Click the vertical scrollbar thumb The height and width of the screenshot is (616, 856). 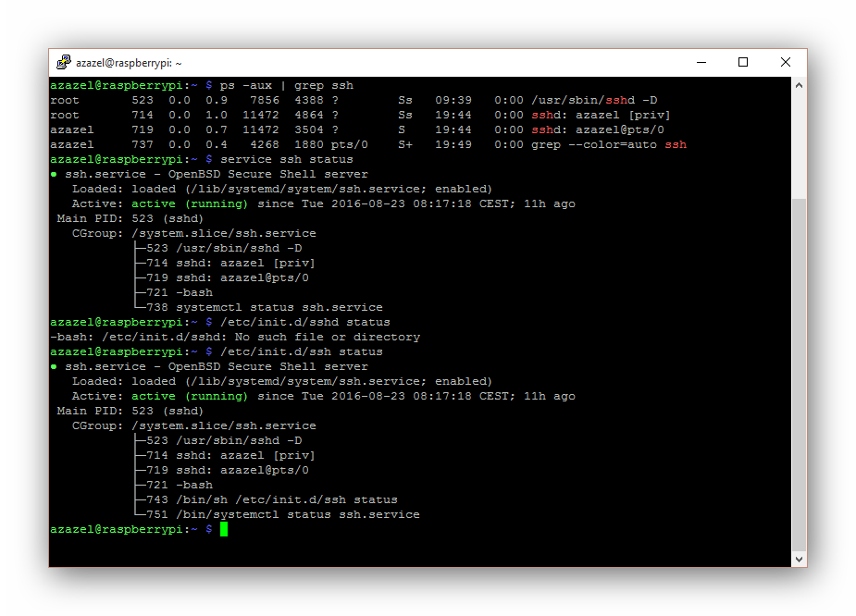(x=799, y=375)
